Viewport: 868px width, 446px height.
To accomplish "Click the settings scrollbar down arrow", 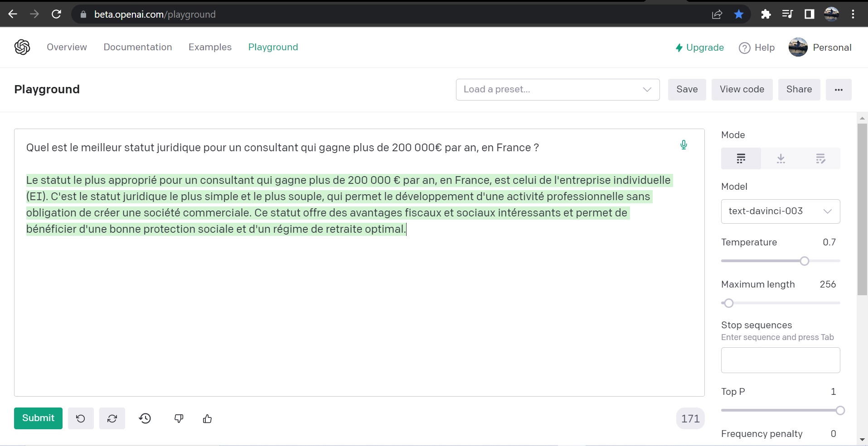I will tap(862, 439).
